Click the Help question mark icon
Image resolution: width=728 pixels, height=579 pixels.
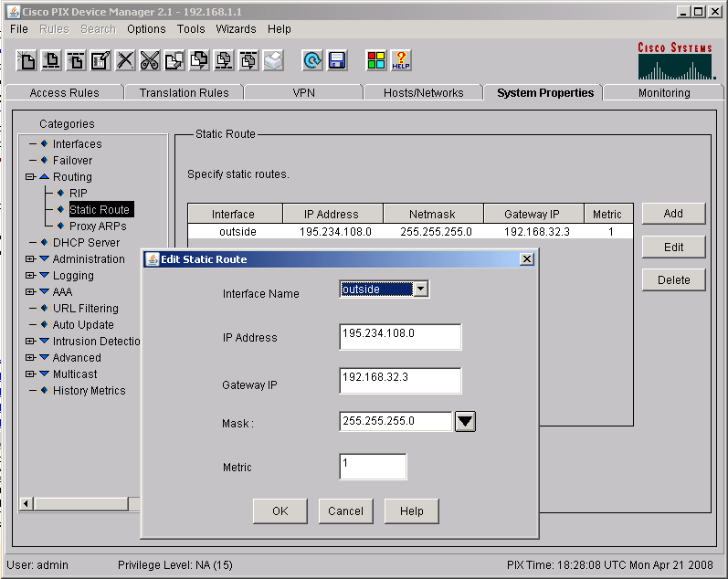(401, 60)
